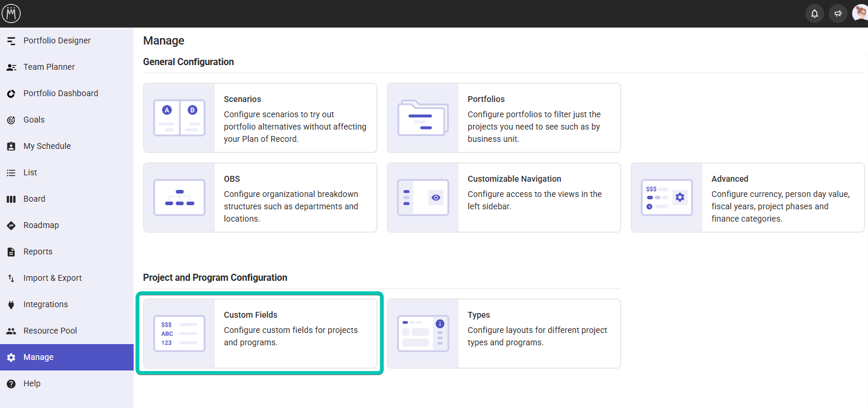Click the notifications bell icon
868x408 pixels.
(814, 13)
